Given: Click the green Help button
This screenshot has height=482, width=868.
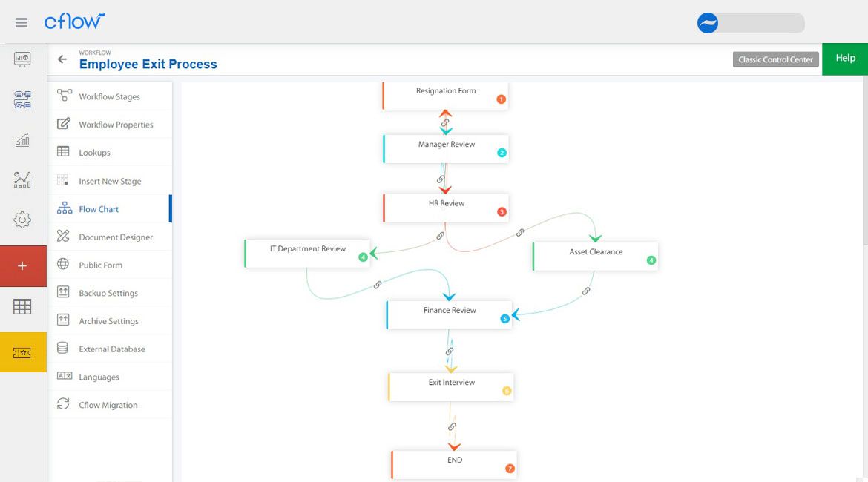Looking at the screenshot, I should tap(845, 58).
